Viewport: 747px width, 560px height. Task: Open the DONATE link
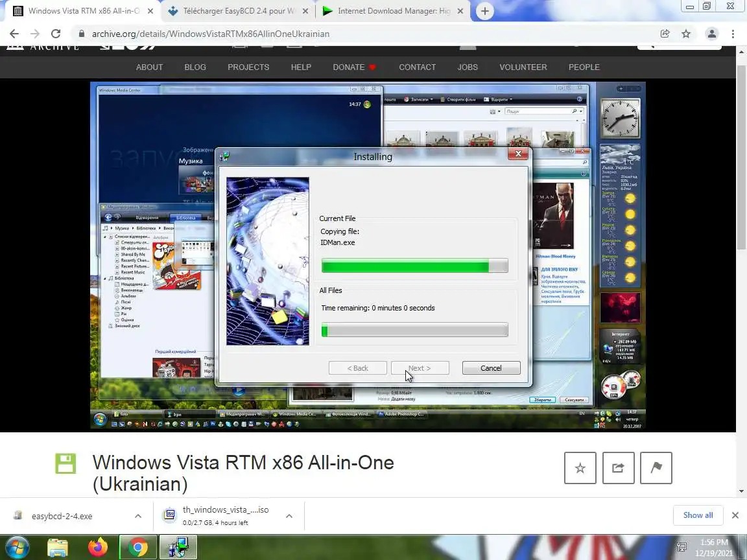pyautogui.click(x=355, y=67)
